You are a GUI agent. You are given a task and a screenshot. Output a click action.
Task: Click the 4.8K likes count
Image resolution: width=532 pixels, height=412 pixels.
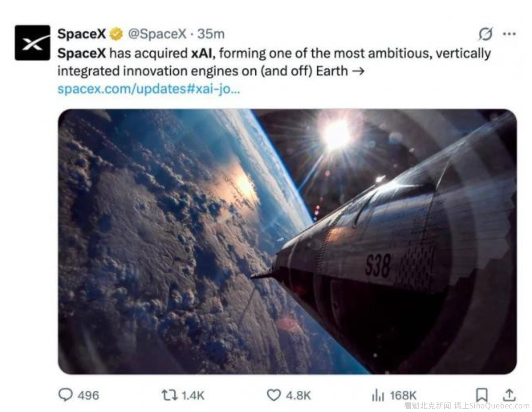point(298,395)
